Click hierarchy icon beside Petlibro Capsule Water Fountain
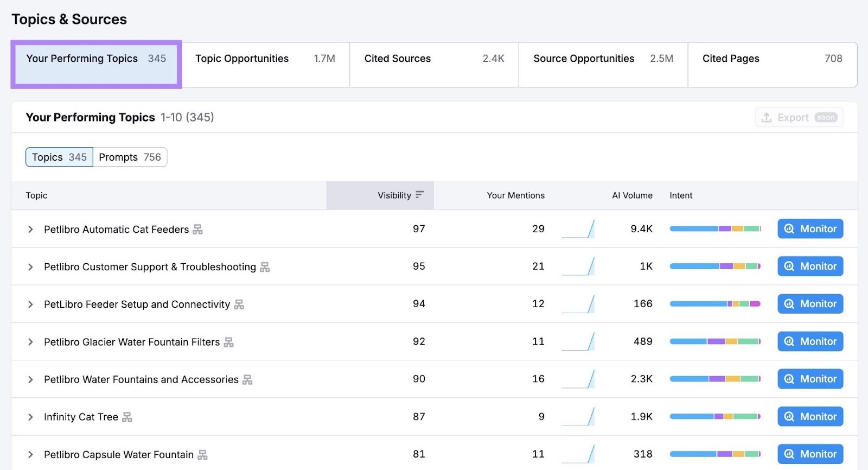This screenshot has height=470, width=868. 202,455
